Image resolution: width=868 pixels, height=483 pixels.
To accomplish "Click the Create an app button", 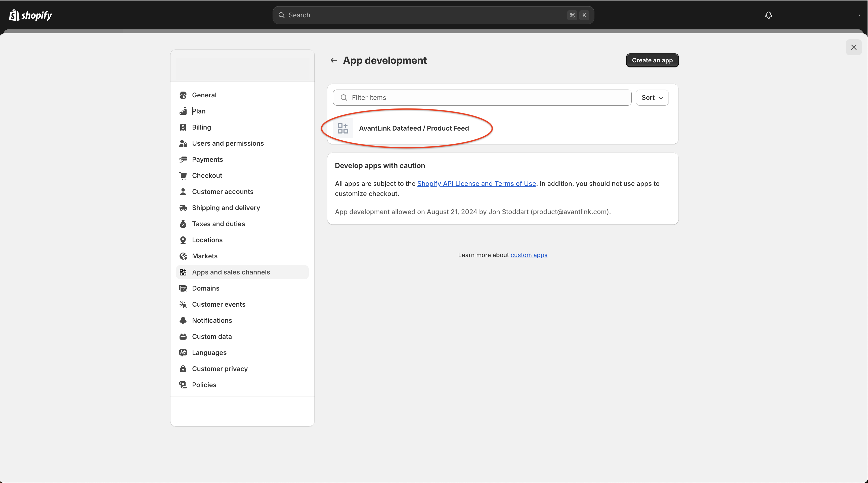I will coord(652,60).
